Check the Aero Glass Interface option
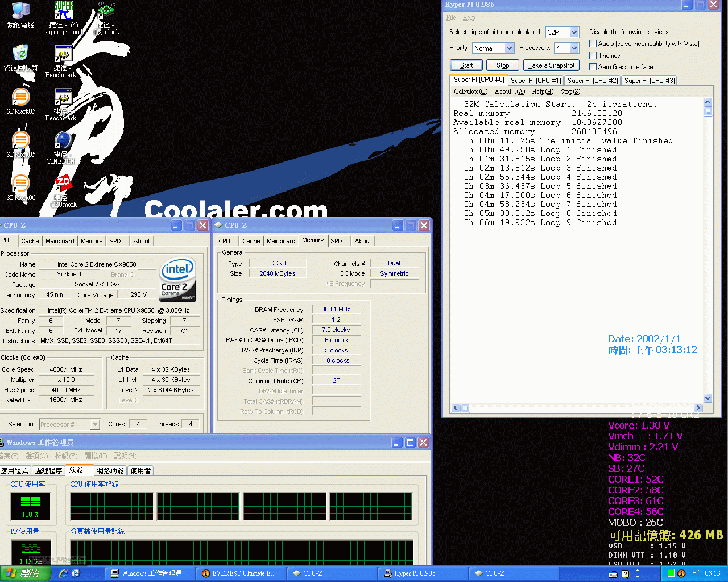This screenshot has width=728, height=582. (593, 67)
